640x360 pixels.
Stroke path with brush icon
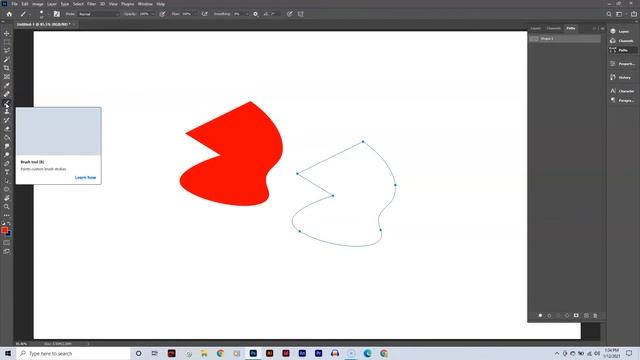tap(549, 316)
